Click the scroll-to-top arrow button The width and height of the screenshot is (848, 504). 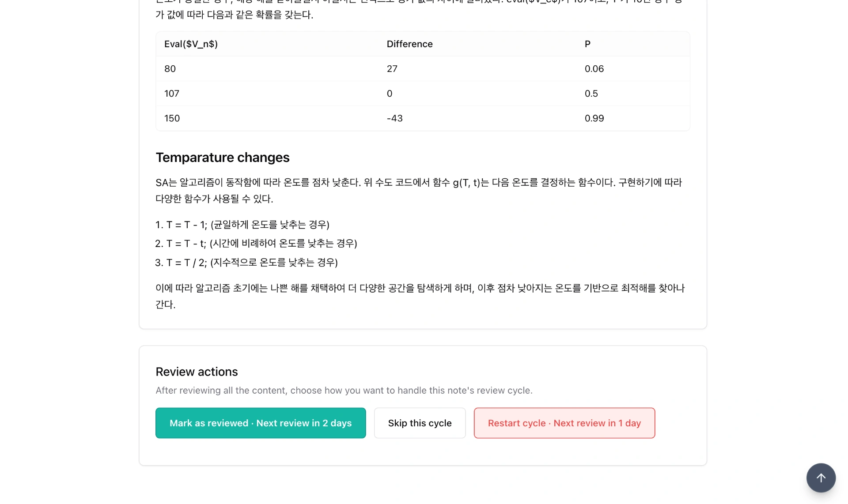[821, 478]
